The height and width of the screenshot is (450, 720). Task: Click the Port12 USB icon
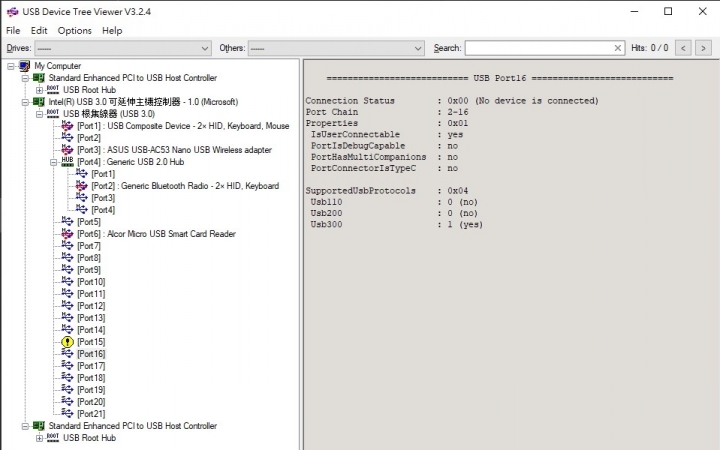(x=67, y=306)
